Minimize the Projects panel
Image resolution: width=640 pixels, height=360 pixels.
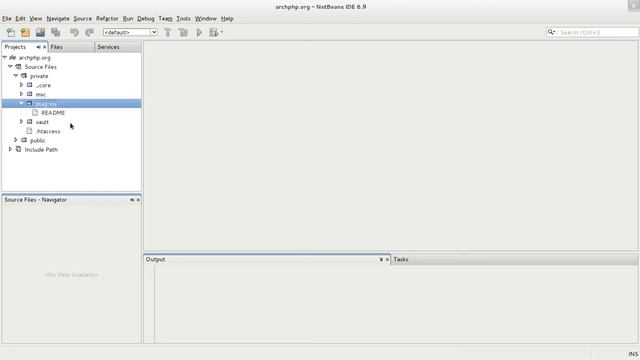point(38,47)
